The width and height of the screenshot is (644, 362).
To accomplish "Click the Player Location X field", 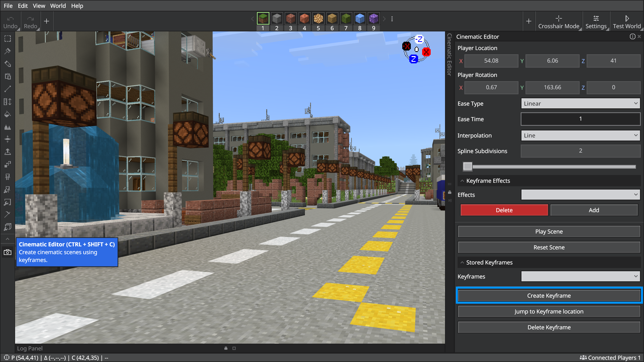I will click(x=491, y=61).
